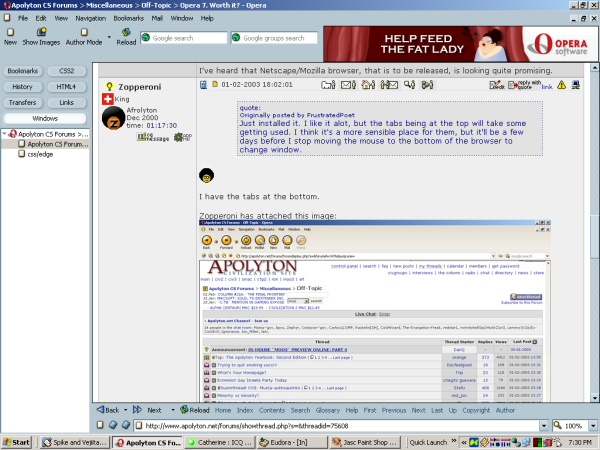The width and height of the screenshot is (600, 450).
Task: Switch to the Transfers panel
Action: 23,102
